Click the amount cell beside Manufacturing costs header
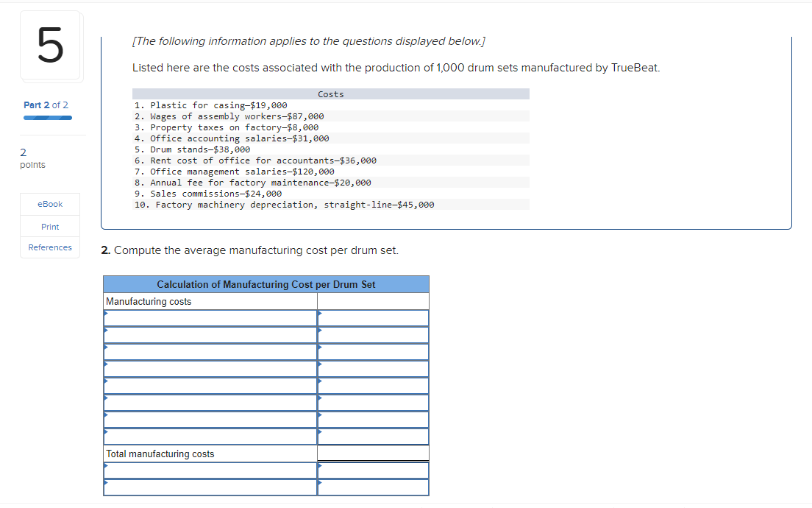 coord(372,300)
